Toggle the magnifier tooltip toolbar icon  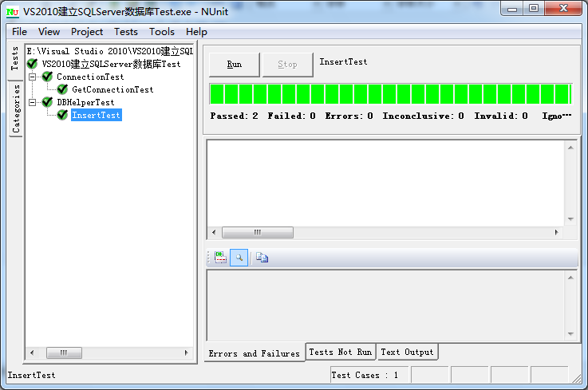239,258
